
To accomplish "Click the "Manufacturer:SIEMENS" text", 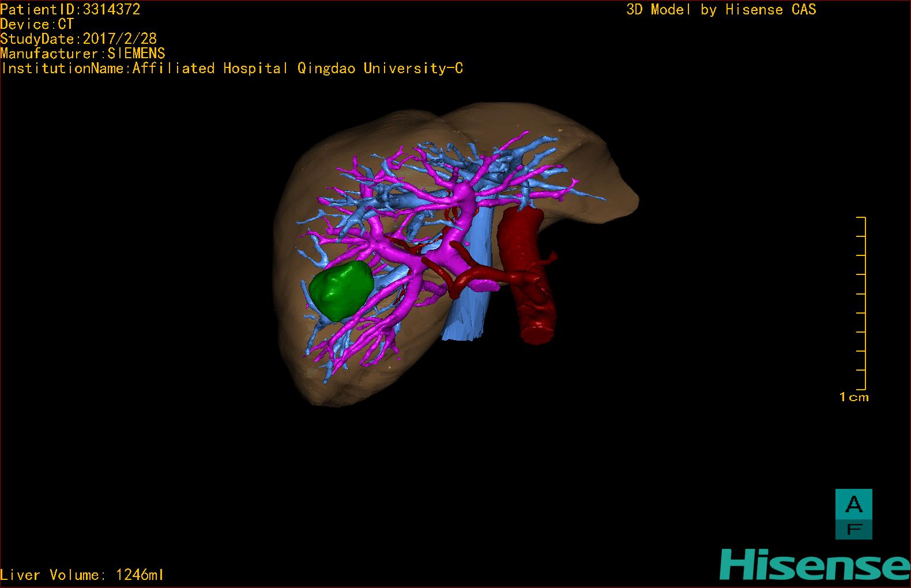I will point(82,54).
